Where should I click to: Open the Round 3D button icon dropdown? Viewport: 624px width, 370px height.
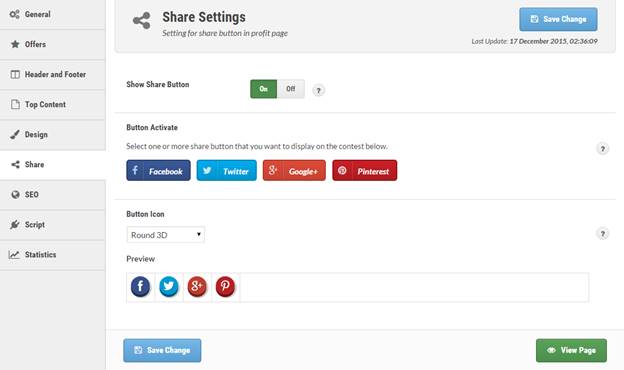coord(166,235)
